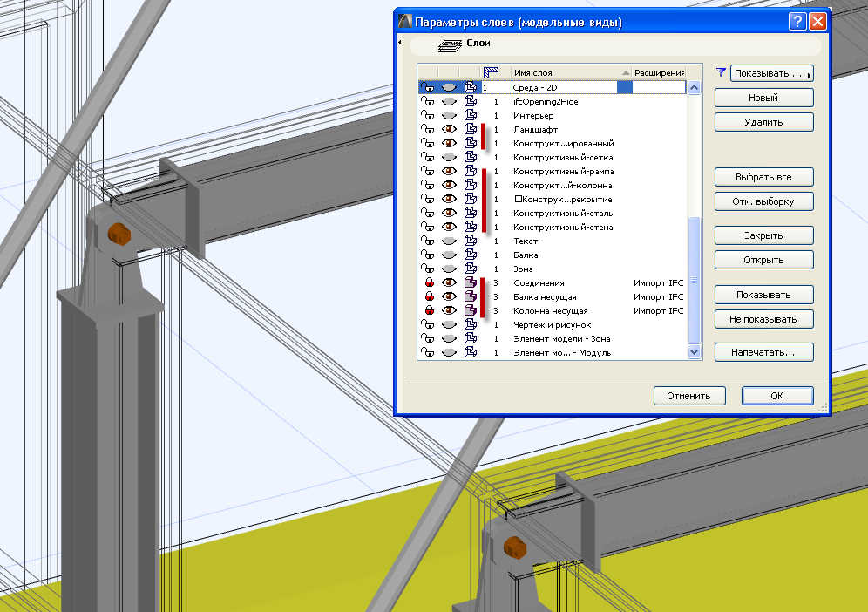The height and width of the screenshot is (612, 868).
Task: Unlock the Соединения layer red padlock
Action: point(429,282)
